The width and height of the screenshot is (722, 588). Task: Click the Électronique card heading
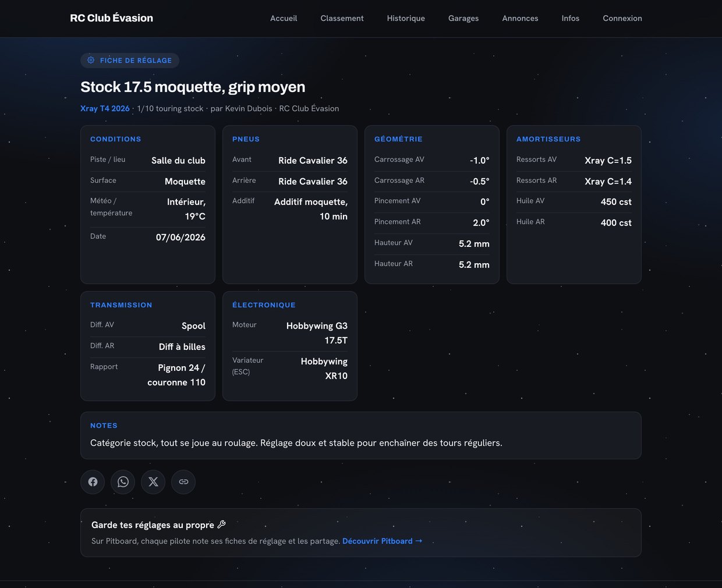coord(264,305)
